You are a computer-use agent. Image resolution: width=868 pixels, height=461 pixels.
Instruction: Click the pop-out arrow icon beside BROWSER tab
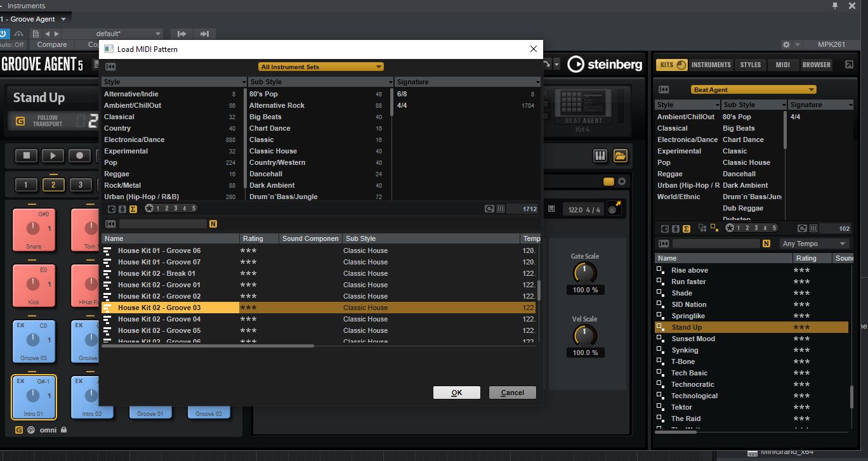(850, 65)
